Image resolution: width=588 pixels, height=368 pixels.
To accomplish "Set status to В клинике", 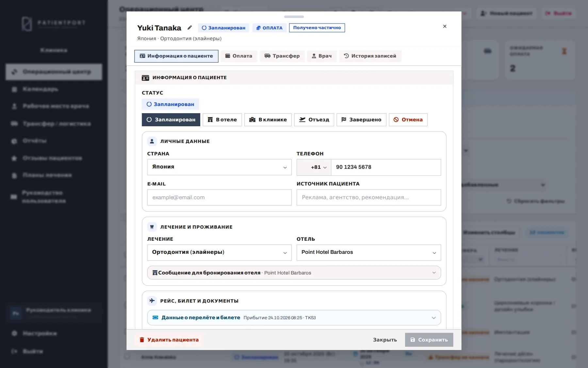I will tap(268, 120).
